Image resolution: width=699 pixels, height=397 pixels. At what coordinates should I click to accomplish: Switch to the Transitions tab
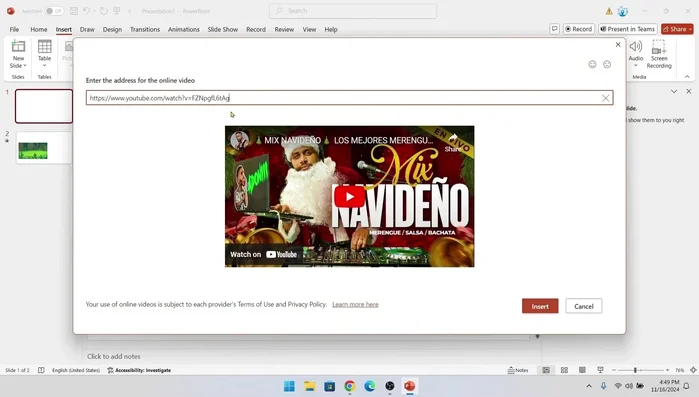(x=145, y=29)
